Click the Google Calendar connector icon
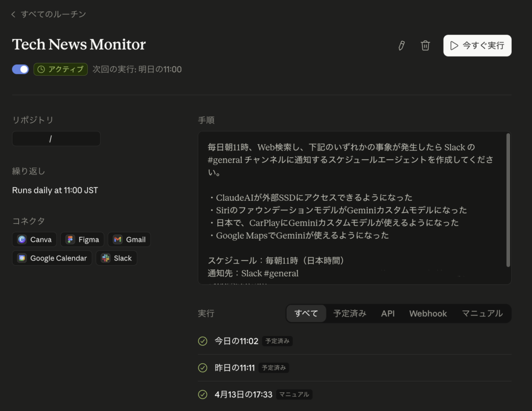Screen dimensions: 532x411 (22, 258)
